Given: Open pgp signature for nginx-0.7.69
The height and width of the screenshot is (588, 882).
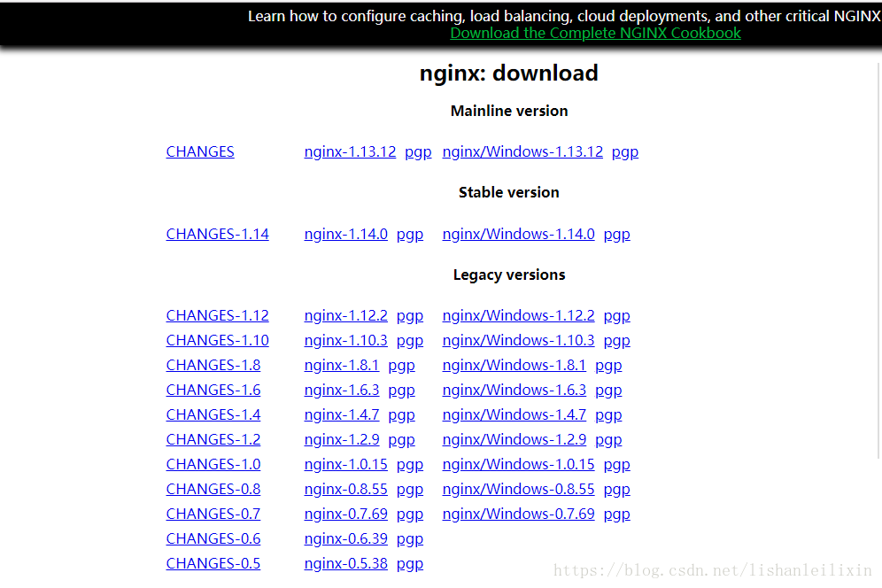Looking at the screenshot, I should 409,514.
